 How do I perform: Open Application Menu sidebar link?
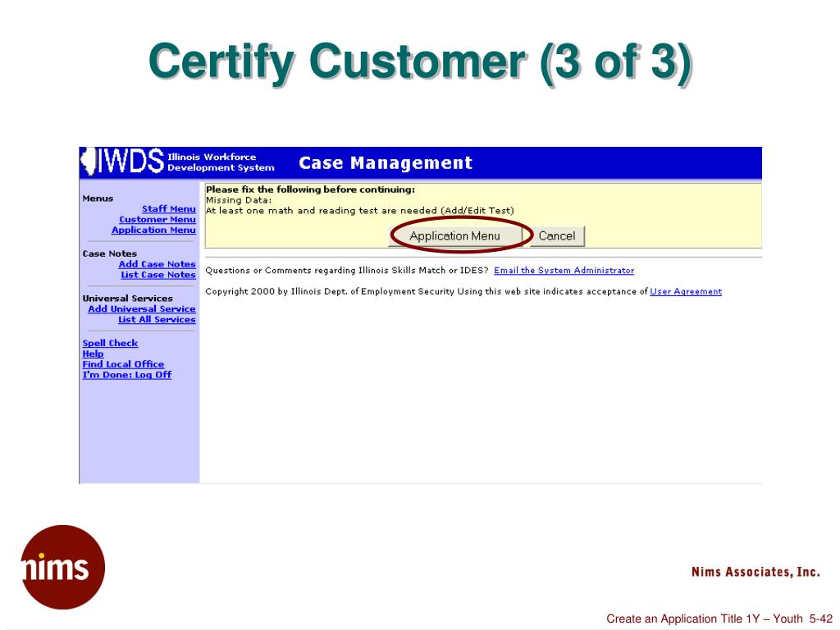click(x=153, y=230)
